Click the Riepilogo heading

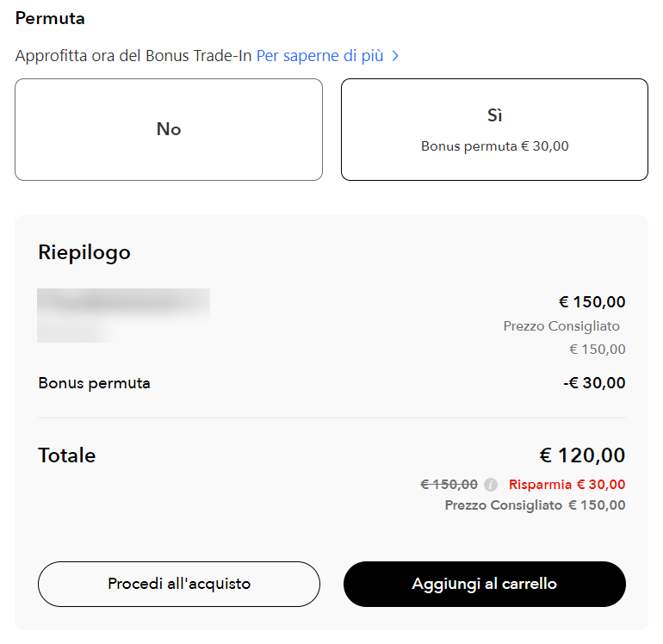84,253
